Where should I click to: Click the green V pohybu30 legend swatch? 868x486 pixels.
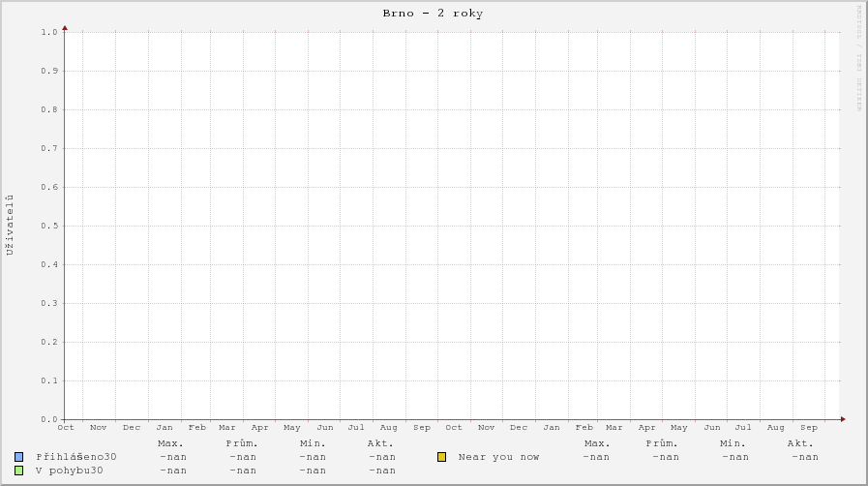point(18,471)
